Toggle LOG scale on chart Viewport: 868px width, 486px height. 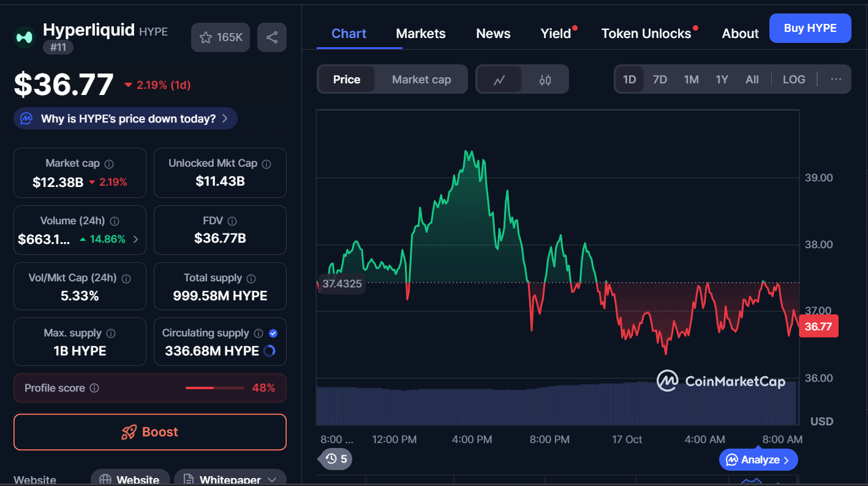tap(794, 80)
